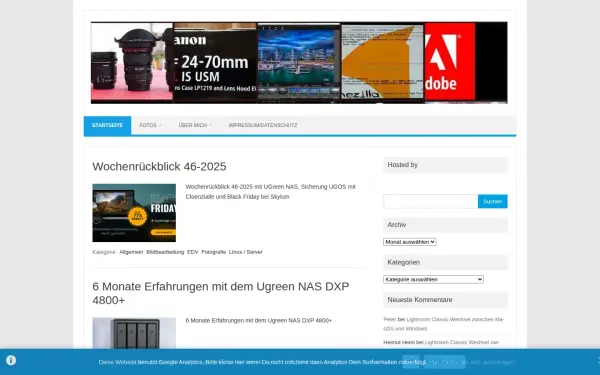
Task: Click the Suchen button
Action: click(x=492, y=201)
